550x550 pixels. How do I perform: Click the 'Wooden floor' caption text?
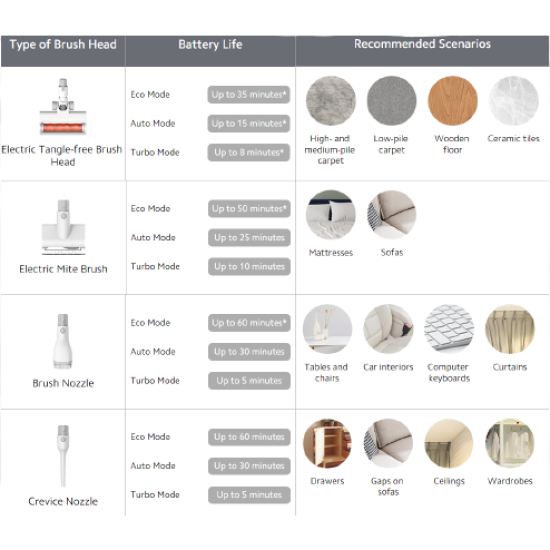tap(452, 144)
